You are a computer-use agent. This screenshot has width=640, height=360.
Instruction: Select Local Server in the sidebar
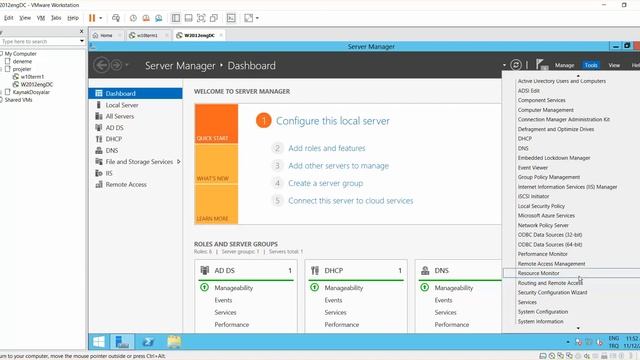point(122,105)
